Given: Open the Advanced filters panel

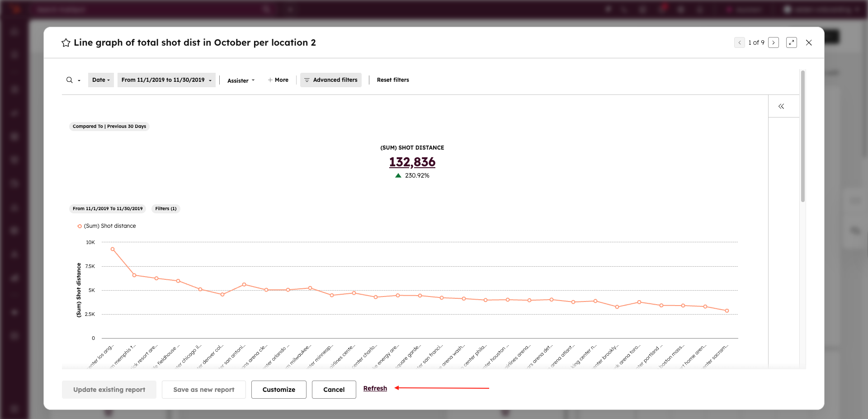Looking at the screenshot, I should click(x=331, y=80).
